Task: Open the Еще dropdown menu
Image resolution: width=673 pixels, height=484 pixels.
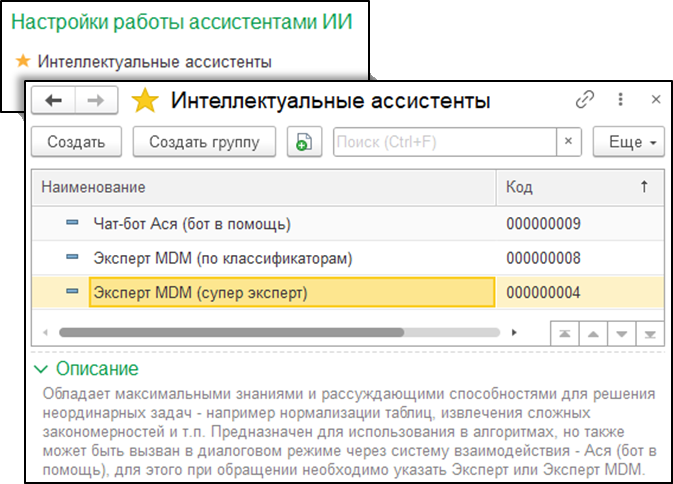Action: click(x=628, y=142)
